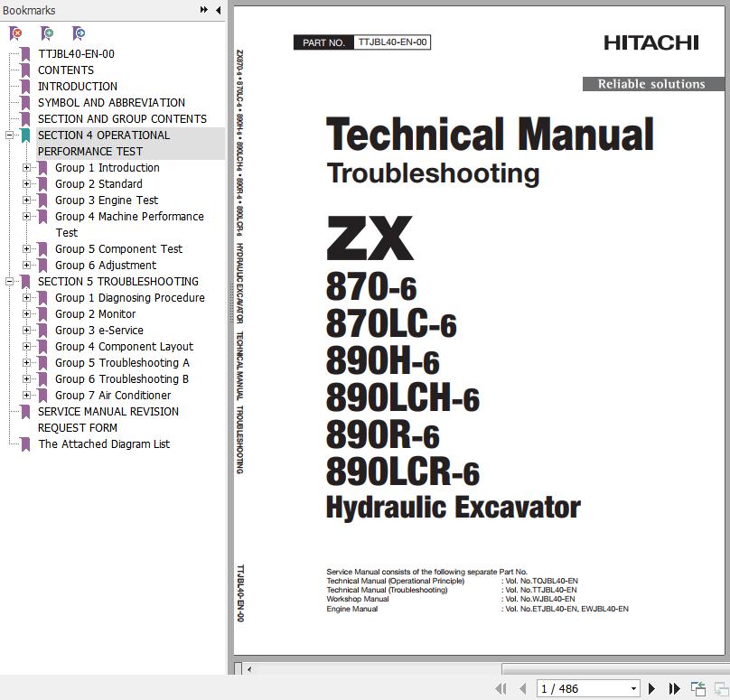Expand the bookmarks panel with the double arrow
730x700 pixels.
coord(204,10)
